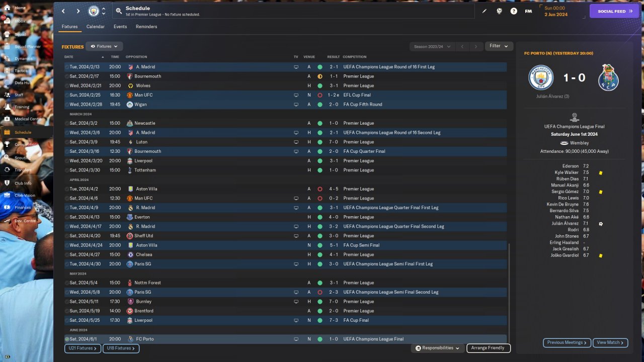The image size is (644, 362).
Task: Open Competitions from the sidebar
Action: click(x=26, y=145)
